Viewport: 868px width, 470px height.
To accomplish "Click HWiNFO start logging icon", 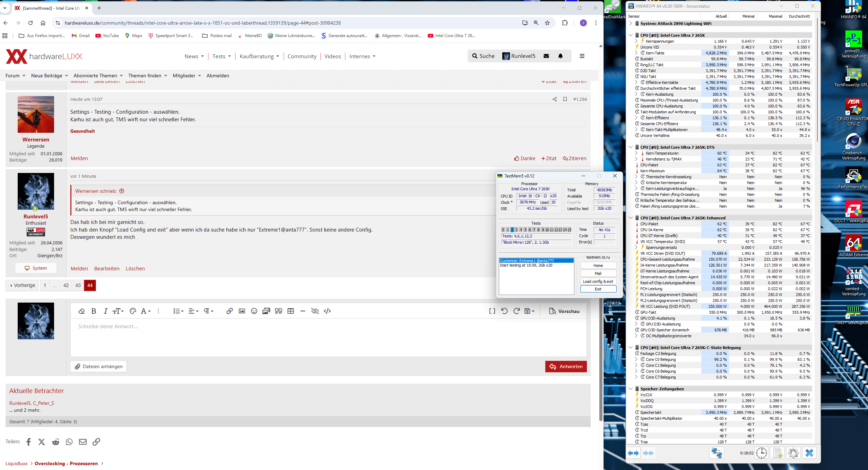I will (778, 453).
